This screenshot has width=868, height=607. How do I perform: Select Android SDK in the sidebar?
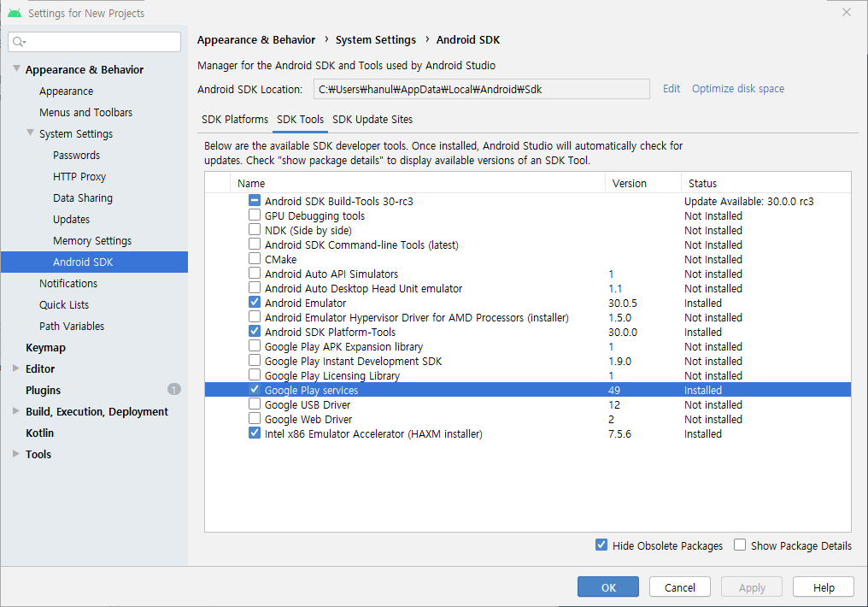pos(94,262)
